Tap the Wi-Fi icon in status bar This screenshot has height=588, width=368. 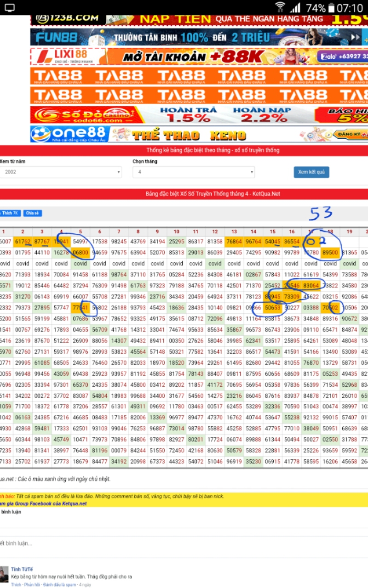tap(280, 7)
